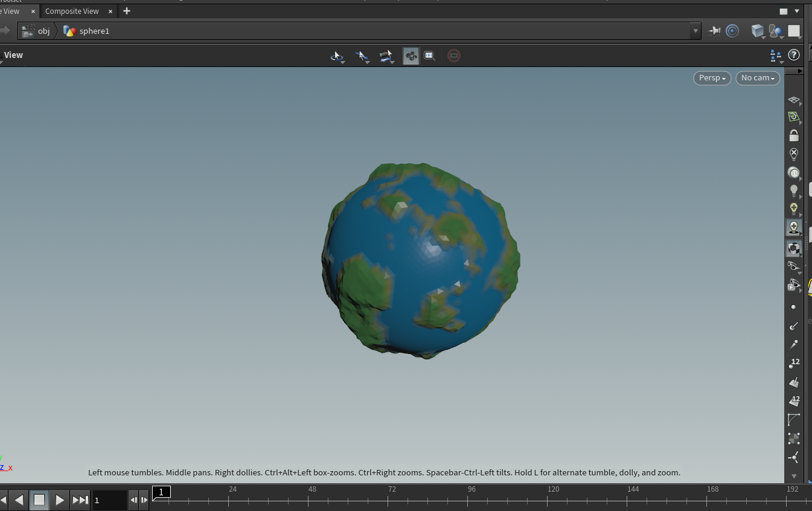Viewport: 812px width, 511px height.
Task: Stop playback
Action: pyautogui.click(x=39, y=500)
